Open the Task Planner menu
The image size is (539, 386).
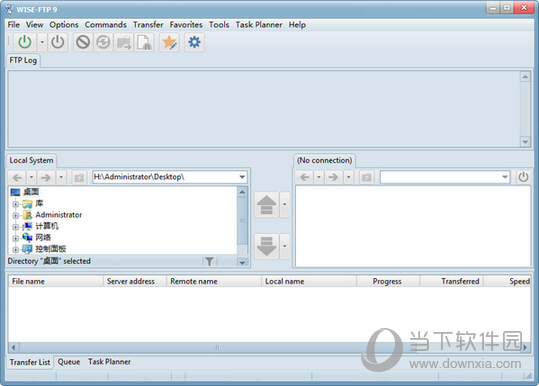point(259,25)
